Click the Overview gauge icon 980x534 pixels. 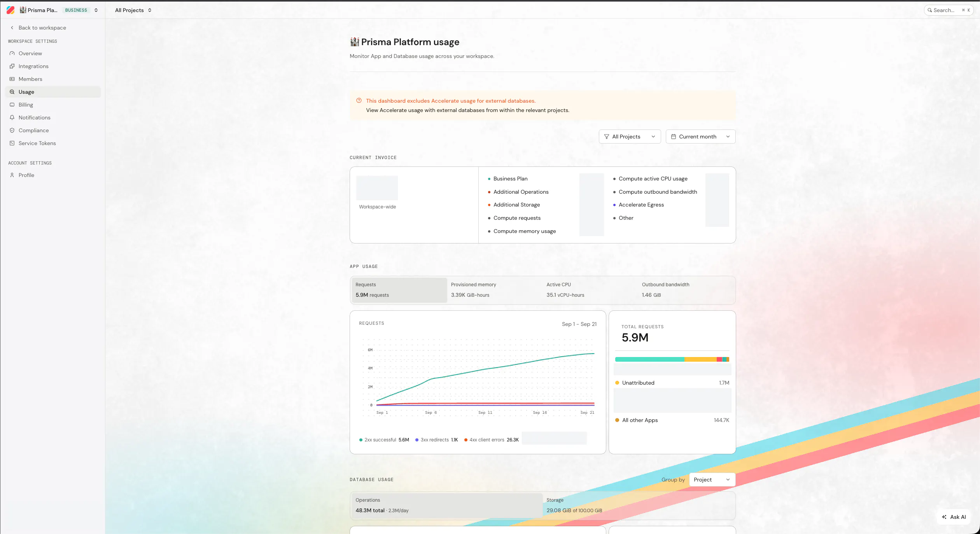pos(12,53)
